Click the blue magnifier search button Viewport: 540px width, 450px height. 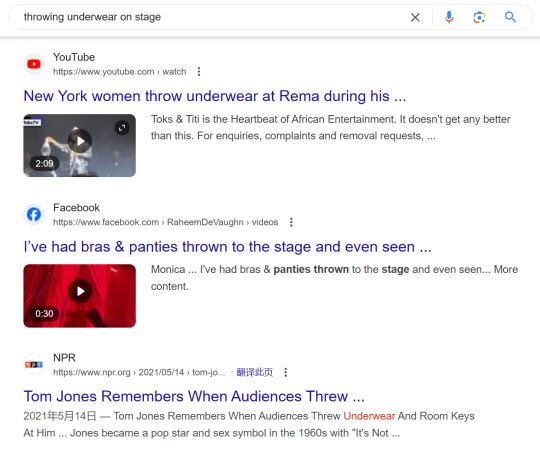pos(510,17)
